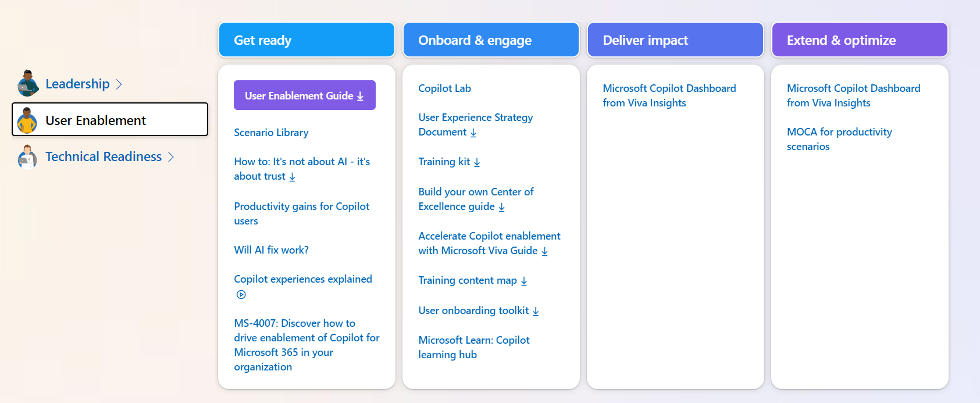Viewport: 980px width, 403px height.
Task: Expand the Leadership section chevron
Action: 120,83
